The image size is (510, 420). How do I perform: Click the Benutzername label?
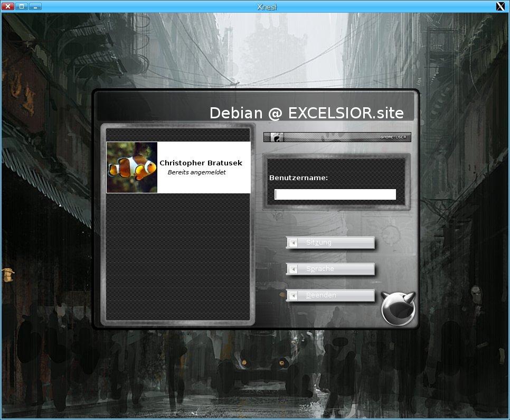[298, 178]
